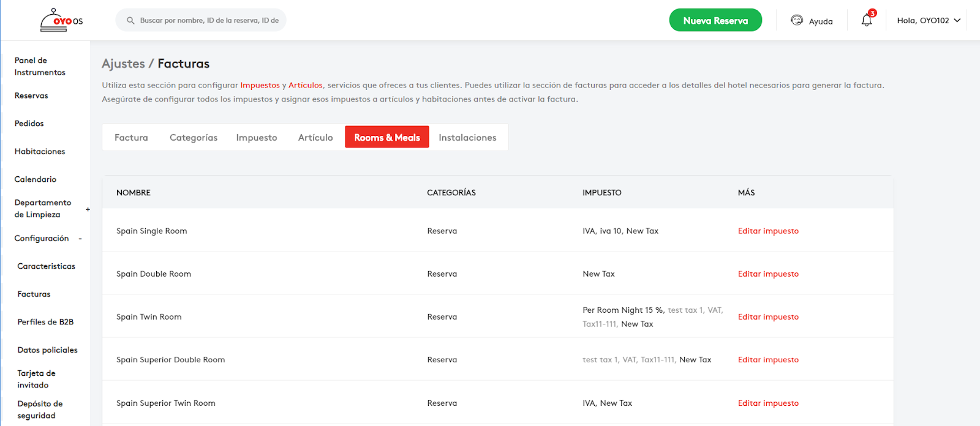Switch to the Categorías tab
Viewport: 980px width, 426px height.
pos(194,138)
